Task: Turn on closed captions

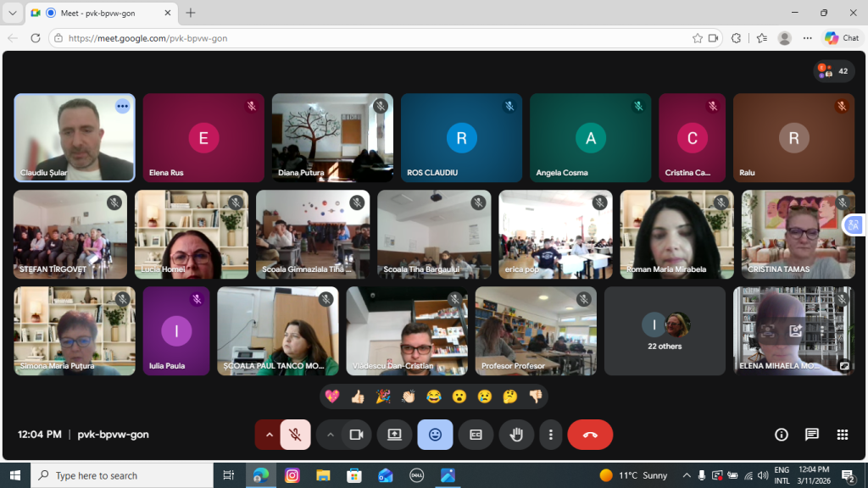Action: (476, 435)
